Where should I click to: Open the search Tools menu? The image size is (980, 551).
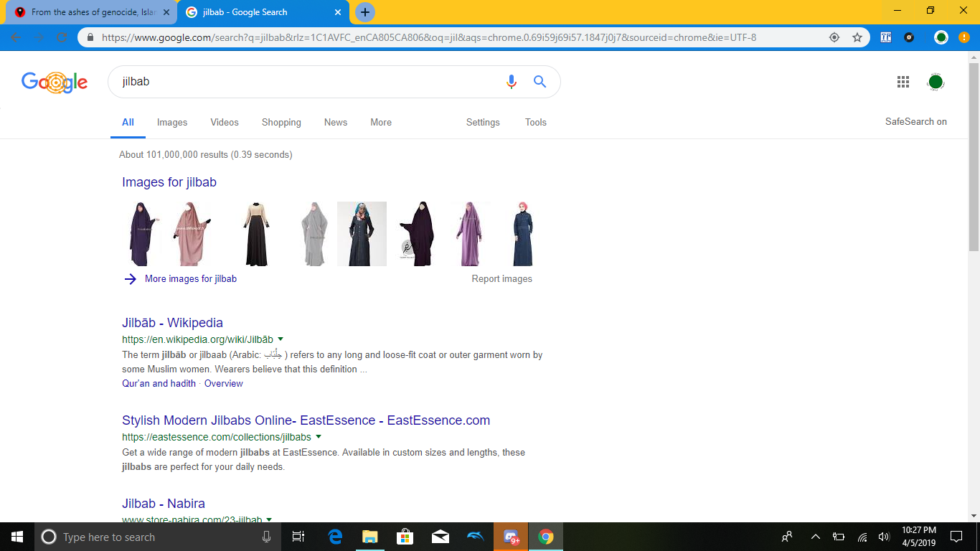tap(536, 123)
